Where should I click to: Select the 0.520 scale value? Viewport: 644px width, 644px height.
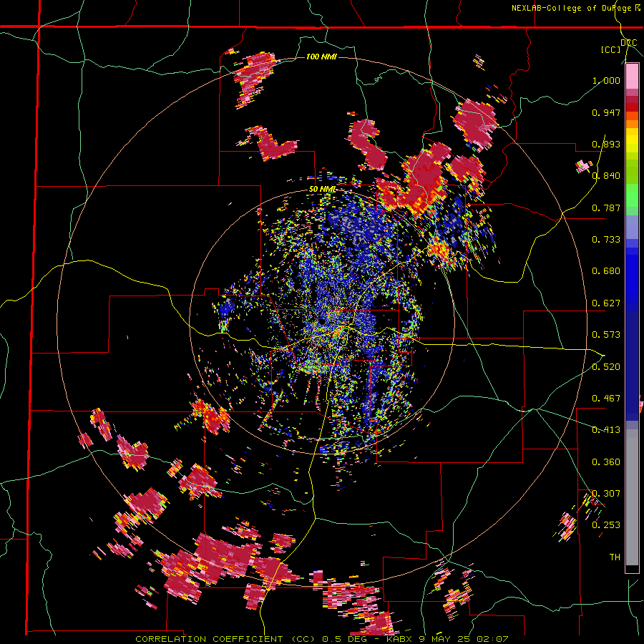click(606, 367)
